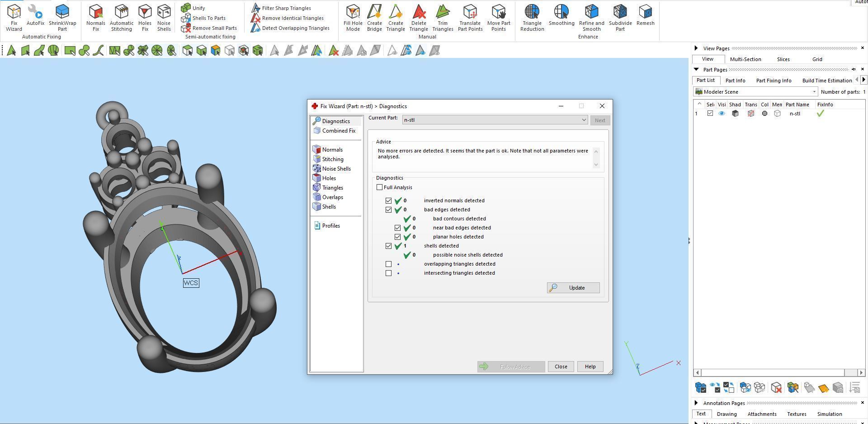Open Triangle Reduction
The height and width of the screenshot is (424, 868).
tap(532, 18)
